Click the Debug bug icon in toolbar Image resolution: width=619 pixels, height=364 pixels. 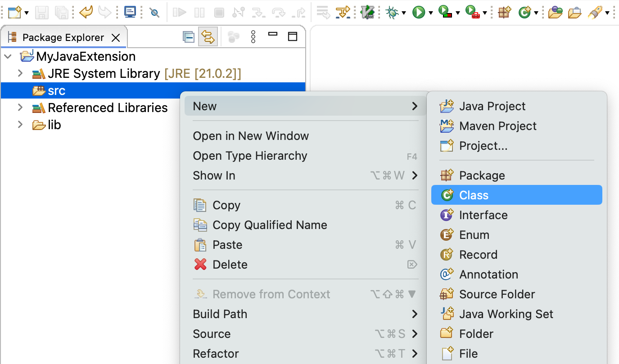coord(392,12)
